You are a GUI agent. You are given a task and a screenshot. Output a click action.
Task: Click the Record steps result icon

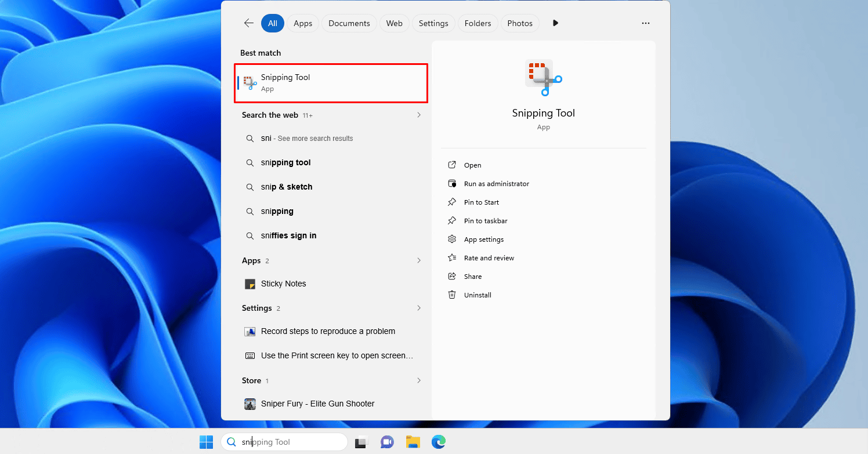click(250, 332)
